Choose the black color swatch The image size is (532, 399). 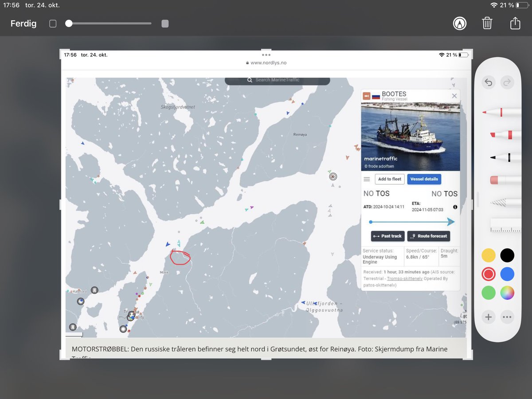(x=507, y=255)
